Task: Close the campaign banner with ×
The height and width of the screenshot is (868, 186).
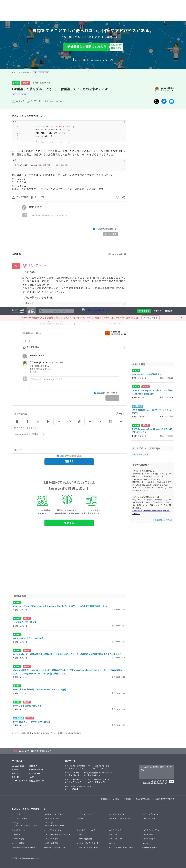Action: [x=181, y=318]
